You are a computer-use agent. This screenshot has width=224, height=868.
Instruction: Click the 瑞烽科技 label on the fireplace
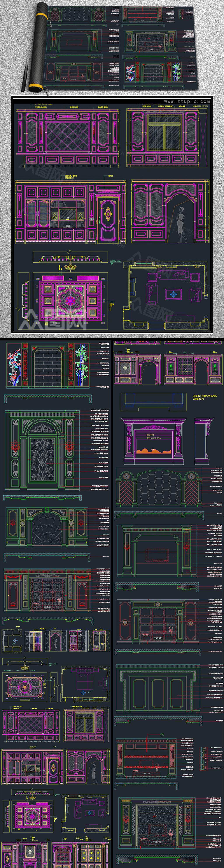point(150,435)
